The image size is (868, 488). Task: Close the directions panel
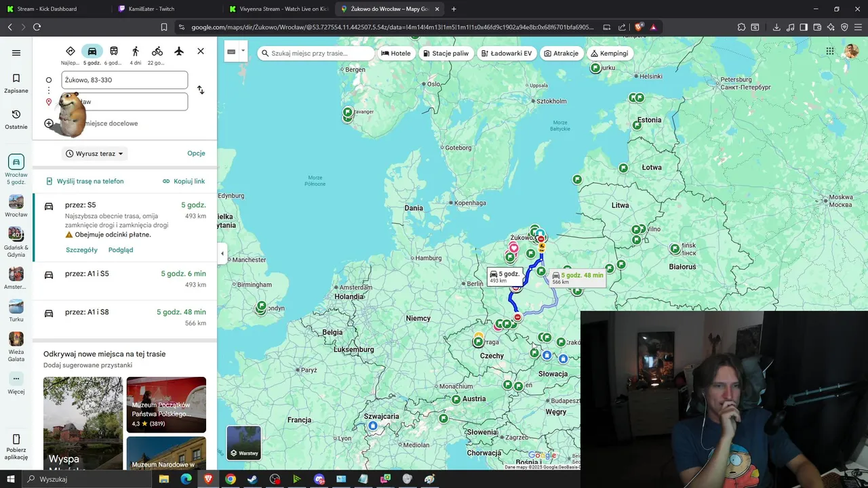pos(201,52)
